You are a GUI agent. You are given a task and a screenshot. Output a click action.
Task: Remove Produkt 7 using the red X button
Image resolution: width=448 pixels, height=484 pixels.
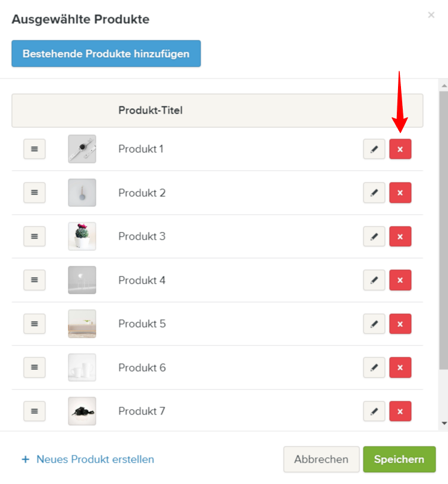click(400, 411)
